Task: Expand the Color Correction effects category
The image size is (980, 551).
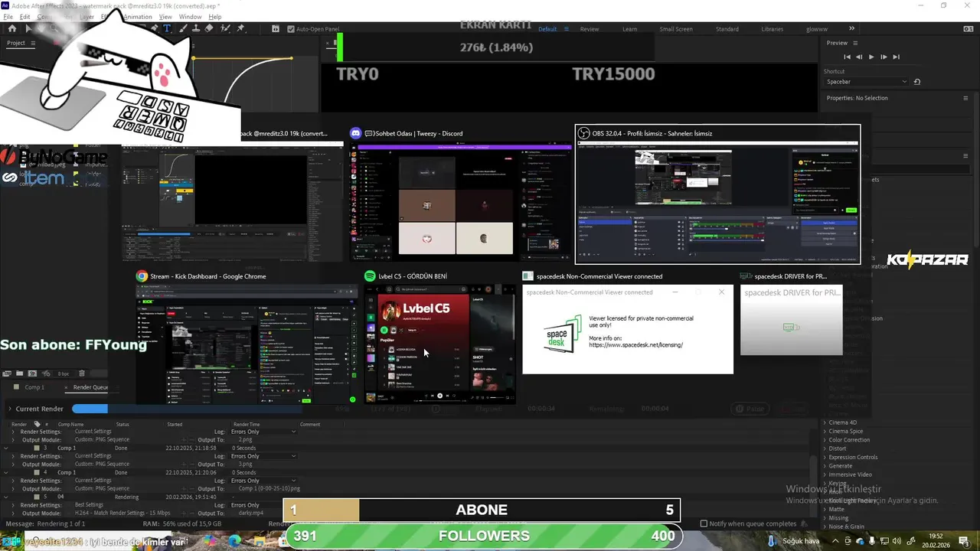Action: [825, 440]
